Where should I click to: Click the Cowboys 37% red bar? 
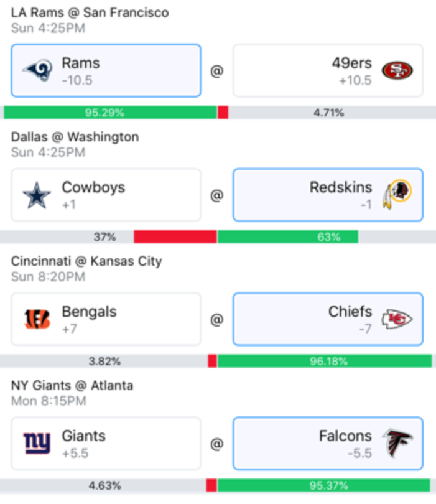(x=175, y=237)
